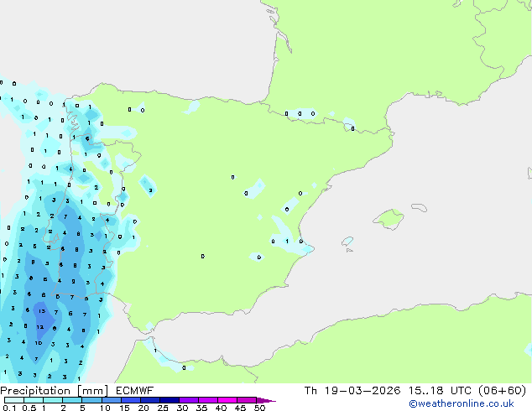
Task: Open the weatheronline.co.uk copyright link
Action: point(462,403)
